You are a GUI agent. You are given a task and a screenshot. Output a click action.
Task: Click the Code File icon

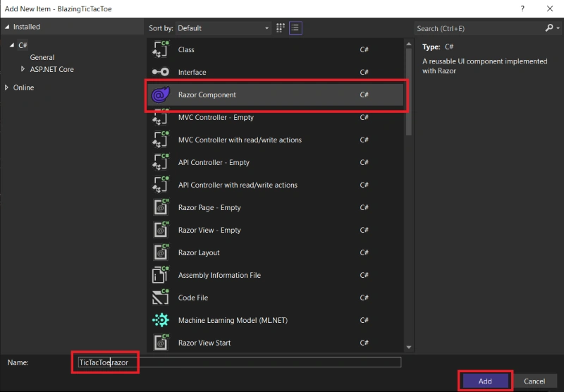coord(161,298)
